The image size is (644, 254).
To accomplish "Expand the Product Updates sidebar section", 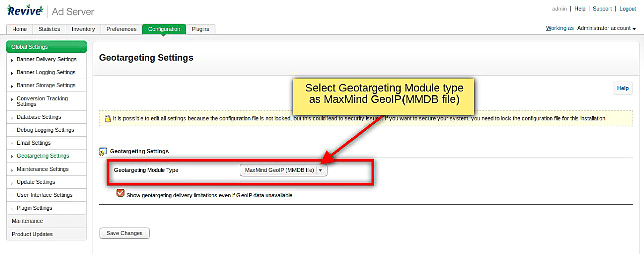I will [x=32, y=234].
